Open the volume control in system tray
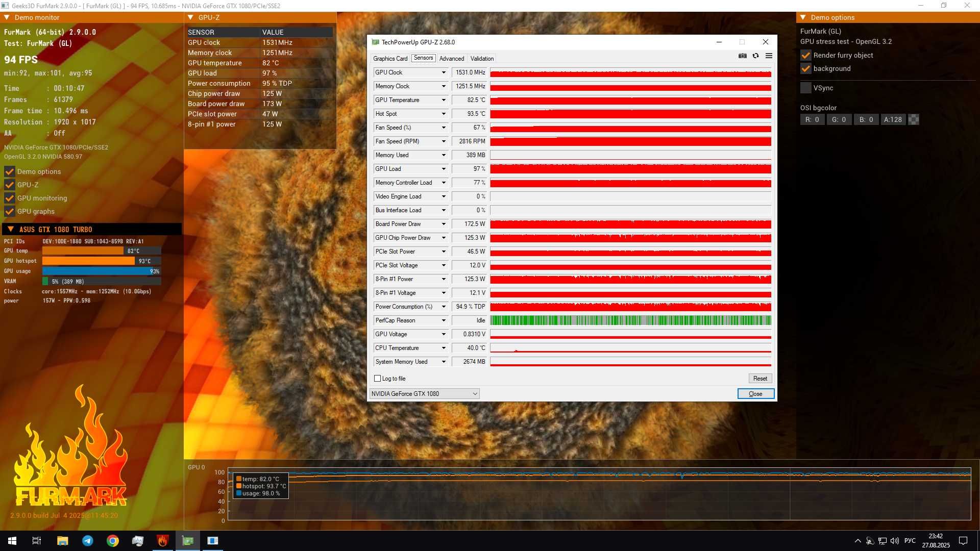The height and width of the screenshot is (551, 980). point(895,541)
